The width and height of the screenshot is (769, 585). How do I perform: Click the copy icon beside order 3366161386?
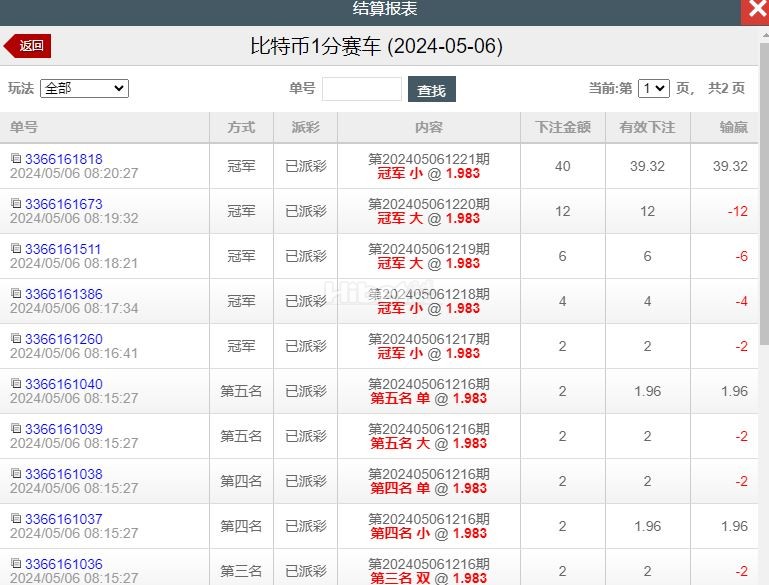click(16, 293)
